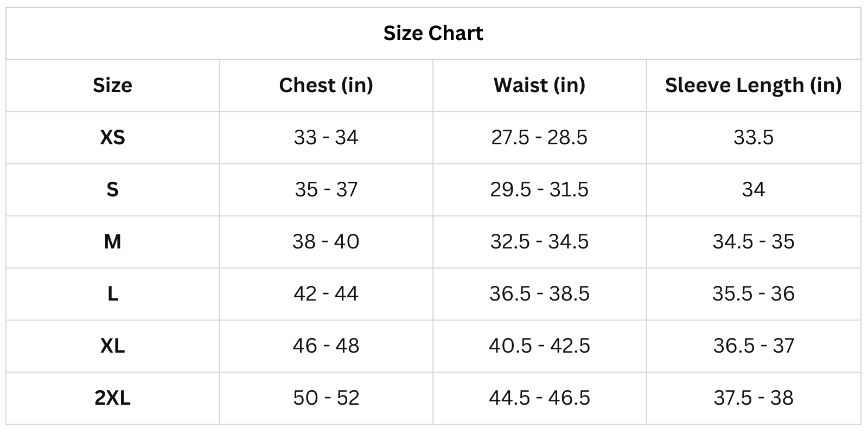This screenshot has width=868, height=434.
Task: Select the M size row label
Action: [x=112, y=242]
